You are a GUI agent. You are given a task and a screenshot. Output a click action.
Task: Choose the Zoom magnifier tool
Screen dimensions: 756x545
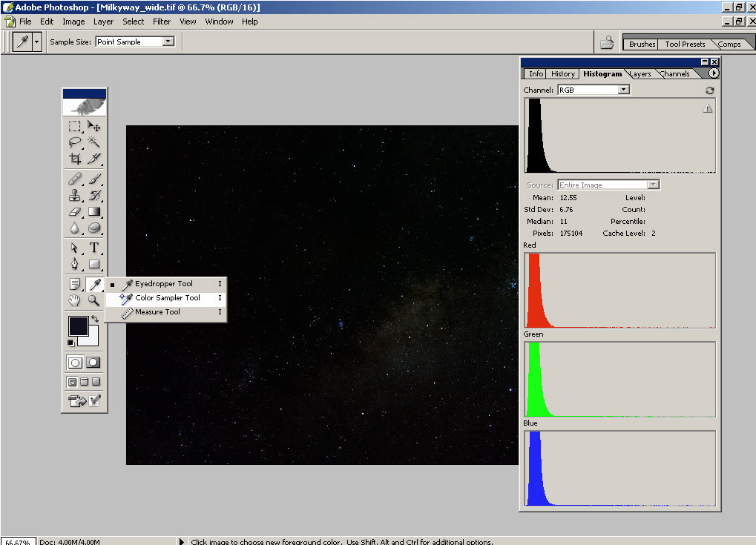pyautogui.click(x=94, y=300)
